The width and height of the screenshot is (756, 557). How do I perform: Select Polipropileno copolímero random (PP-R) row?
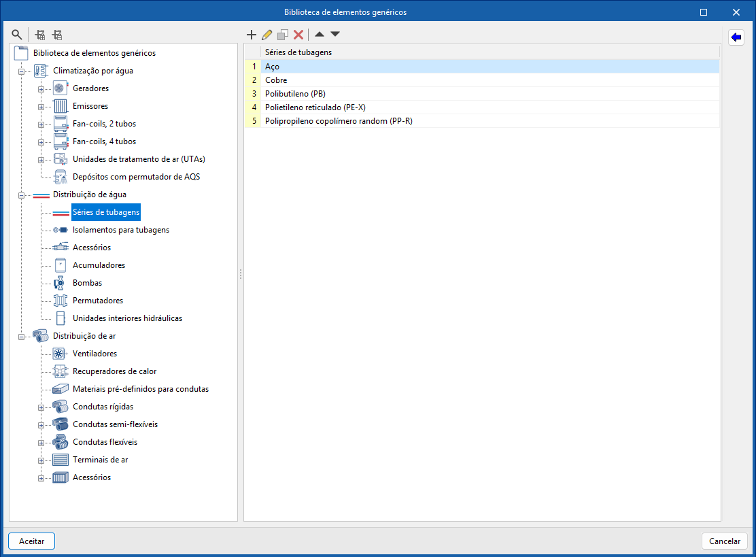(x=482, y=120)
